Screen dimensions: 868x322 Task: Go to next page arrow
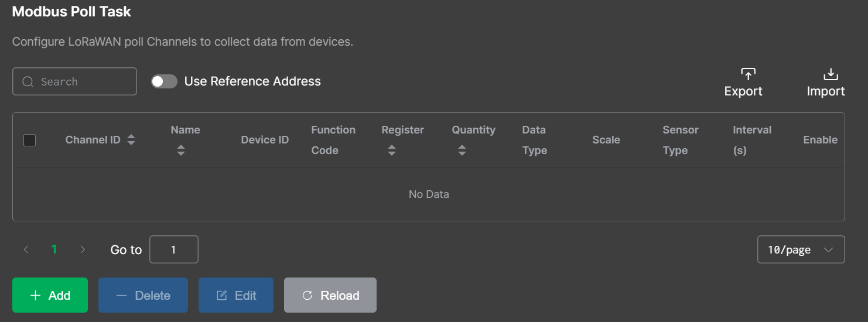83,249
